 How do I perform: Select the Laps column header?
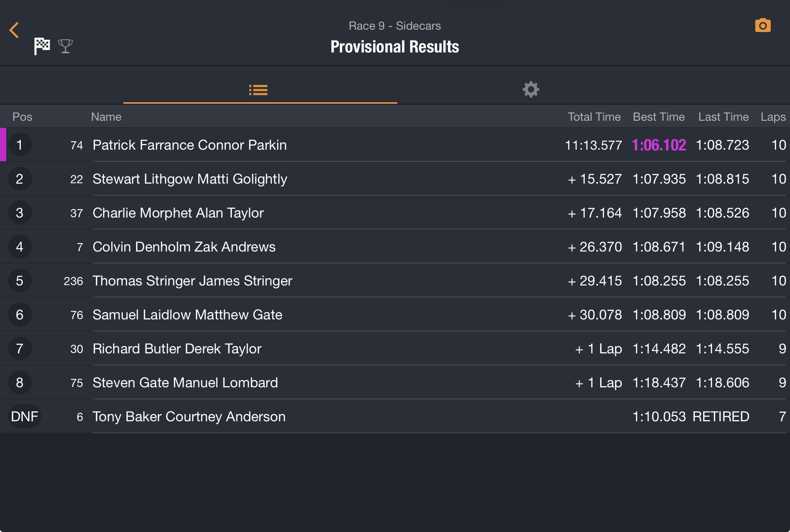coord(773,117)
